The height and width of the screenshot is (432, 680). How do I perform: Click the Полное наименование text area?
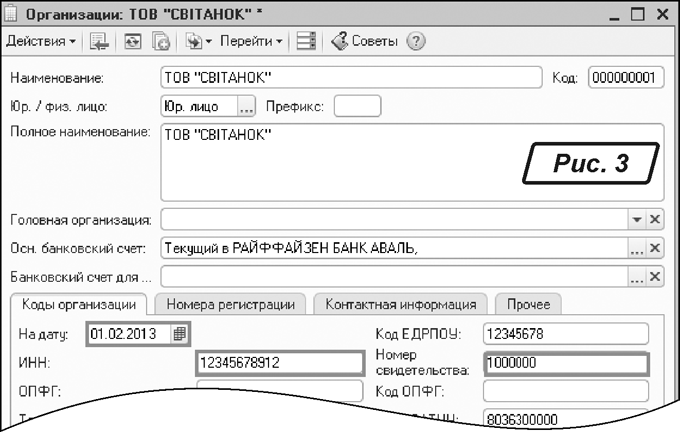coord(412,163)
